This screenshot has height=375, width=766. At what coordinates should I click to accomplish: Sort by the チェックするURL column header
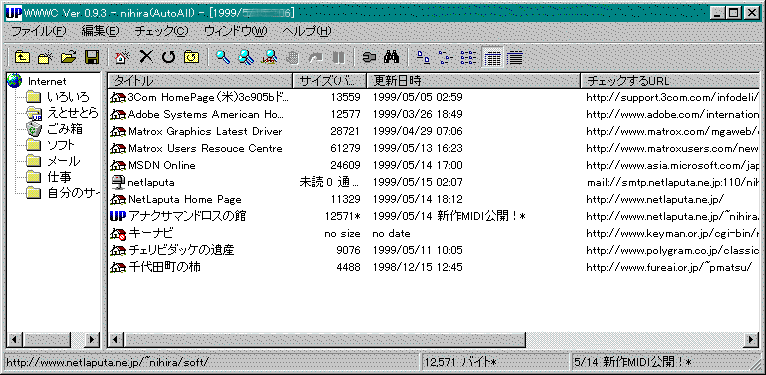tap(670, 81)
